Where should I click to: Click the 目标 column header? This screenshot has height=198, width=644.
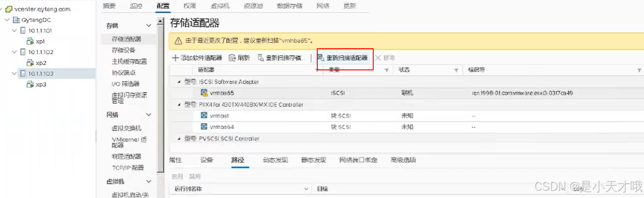coord(323,189)
